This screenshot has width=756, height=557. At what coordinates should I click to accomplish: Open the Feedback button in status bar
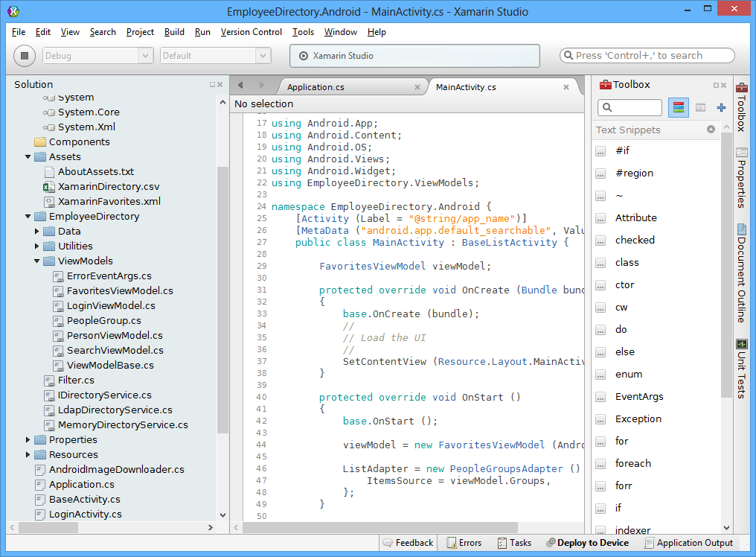408,543
